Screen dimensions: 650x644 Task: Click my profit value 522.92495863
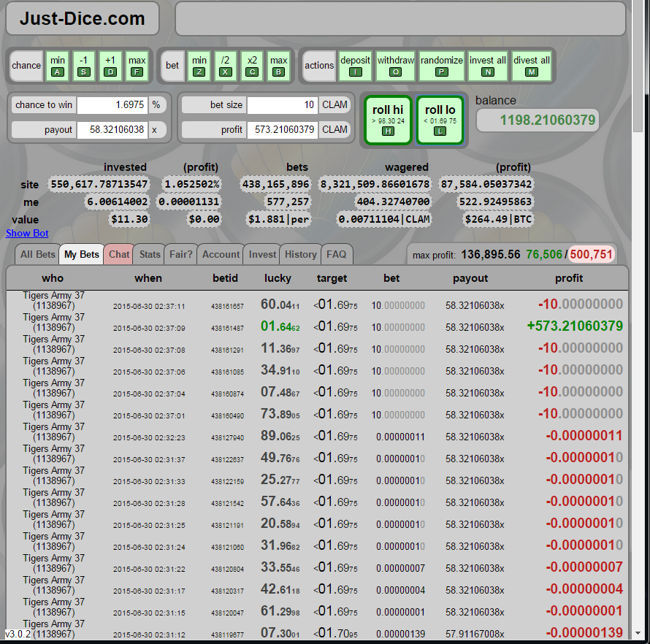click(x=495, y=202)
